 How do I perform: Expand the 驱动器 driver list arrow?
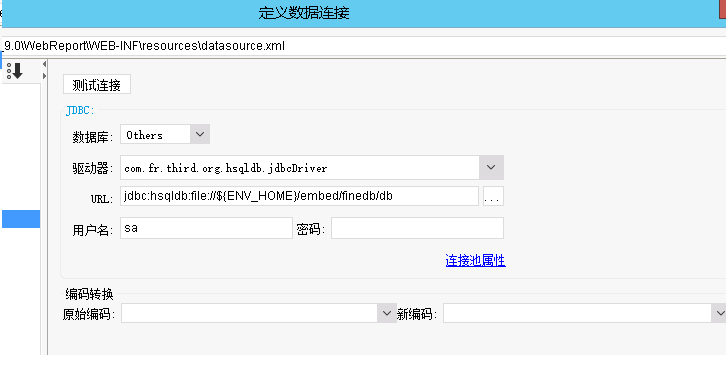point(491,167)
